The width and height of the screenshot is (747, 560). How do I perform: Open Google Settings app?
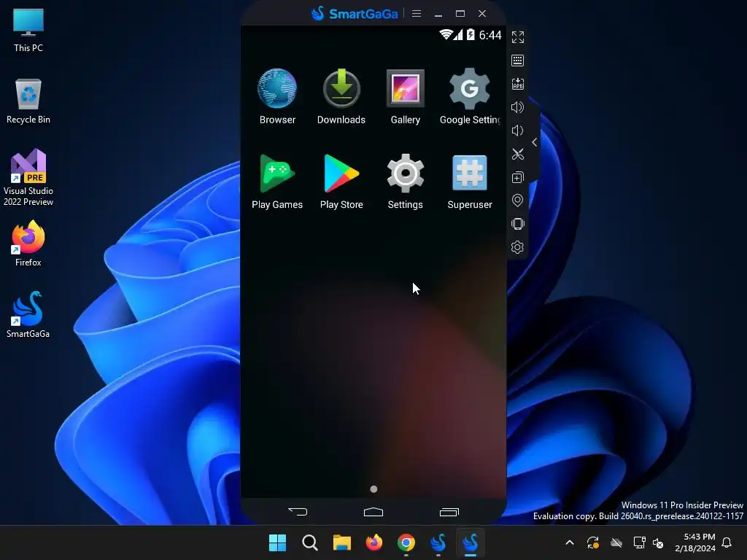point(470,96)
